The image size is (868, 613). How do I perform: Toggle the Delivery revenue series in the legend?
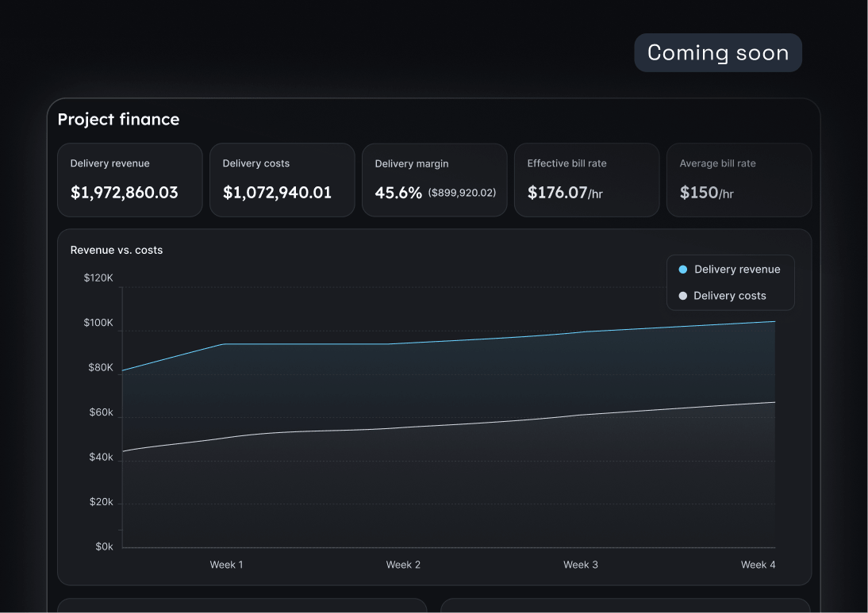(730, 269)
